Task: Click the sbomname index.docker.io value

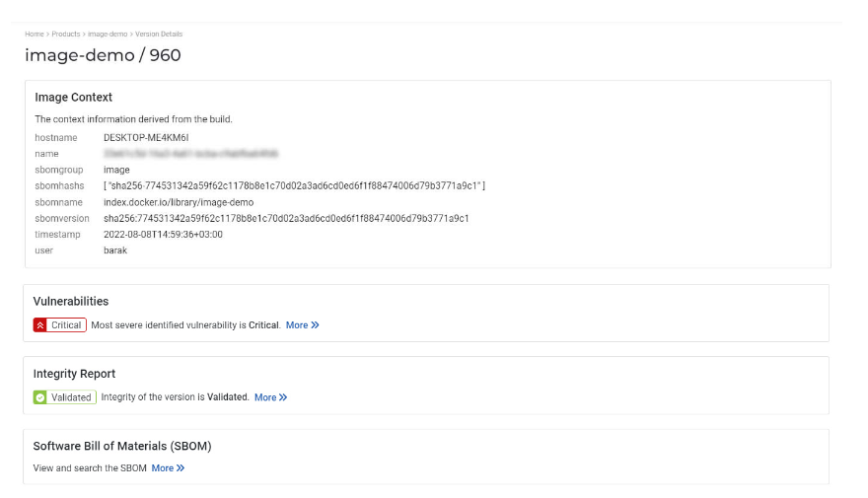Action: pos(179,202)
